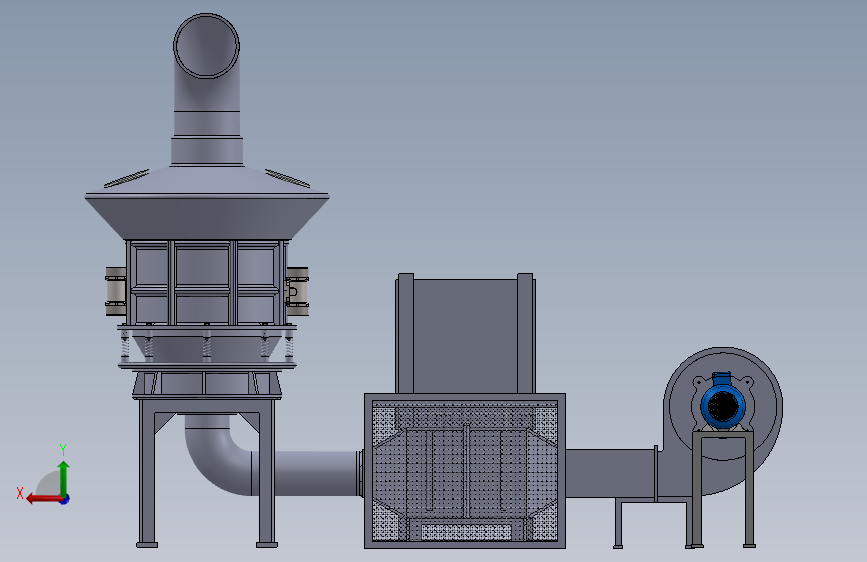Screen dimensions: 867x562
Task: Select the duct between filter box and blower
Action: (x=610, y=473)
